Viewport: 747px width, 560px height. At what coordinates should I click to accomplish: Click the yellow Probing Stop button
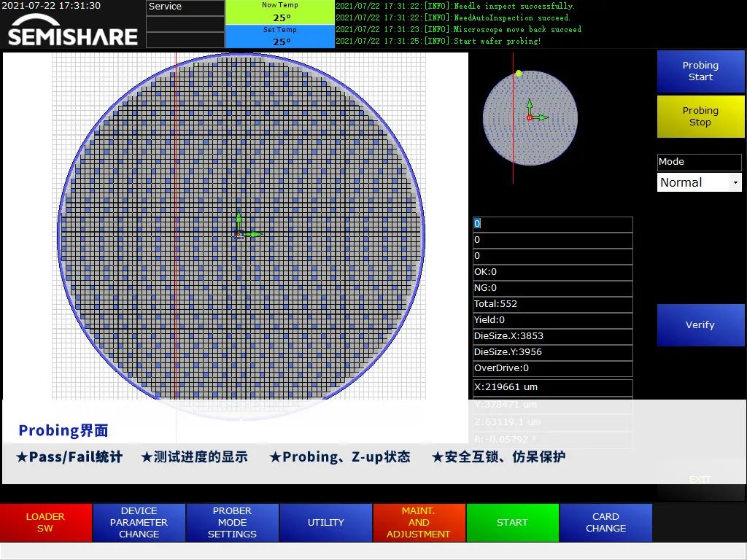click(700, 117)
